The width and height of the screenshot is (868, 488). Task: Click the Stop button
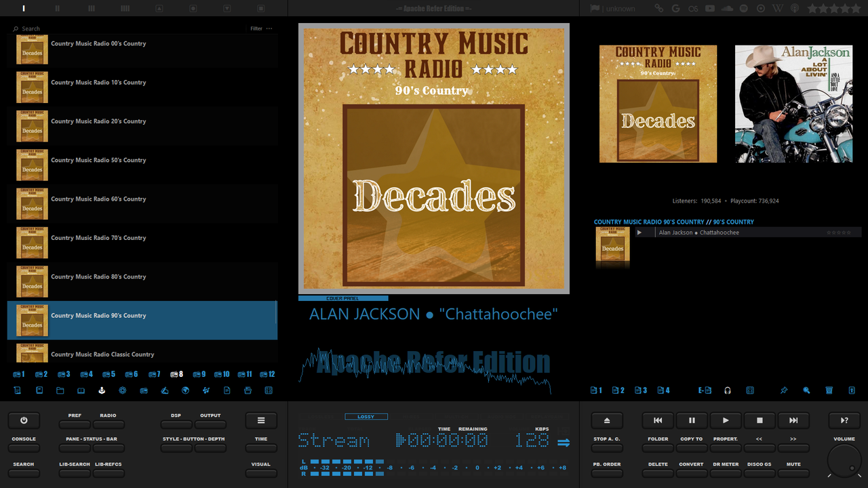759,420
